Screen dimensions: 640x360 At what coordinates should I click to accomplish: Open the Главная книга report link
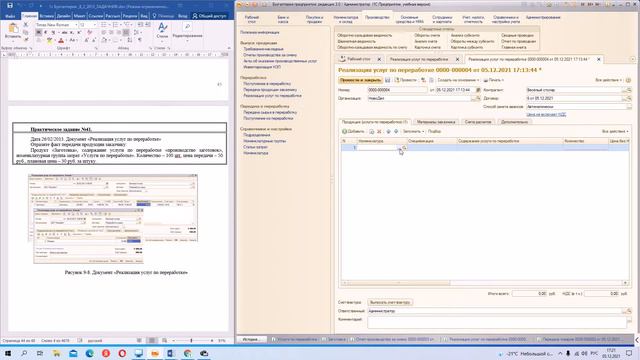coord(513,47)
